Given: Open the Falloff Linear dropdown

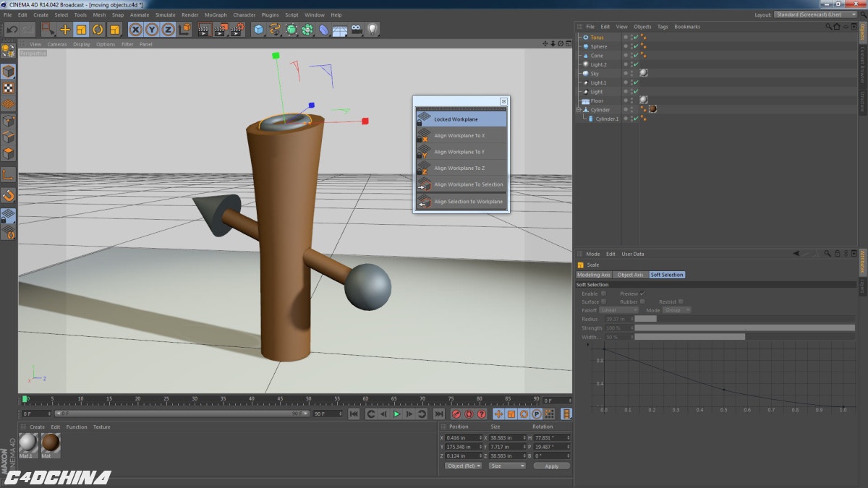Looking at the screenshot, I should click(x=619, y=309).
